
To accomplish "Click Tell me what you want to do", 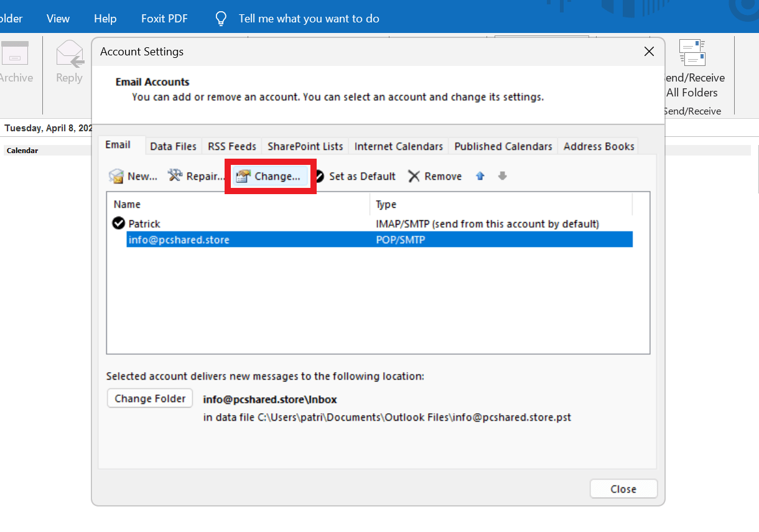I will [309, 19].
